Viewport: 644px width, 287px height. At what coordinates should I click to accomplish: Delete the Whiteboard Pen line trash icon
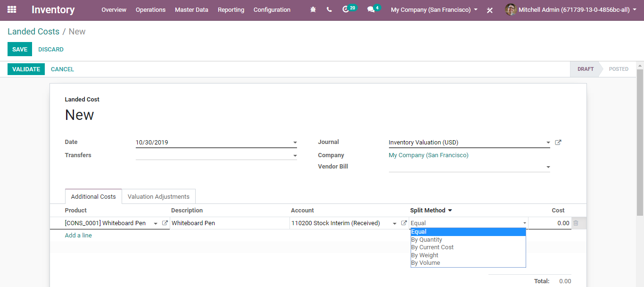point(576,223)
